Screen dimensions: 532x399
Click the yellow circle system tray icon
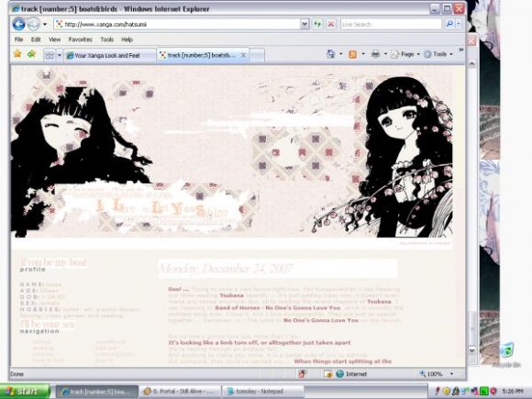click(446, 392)
